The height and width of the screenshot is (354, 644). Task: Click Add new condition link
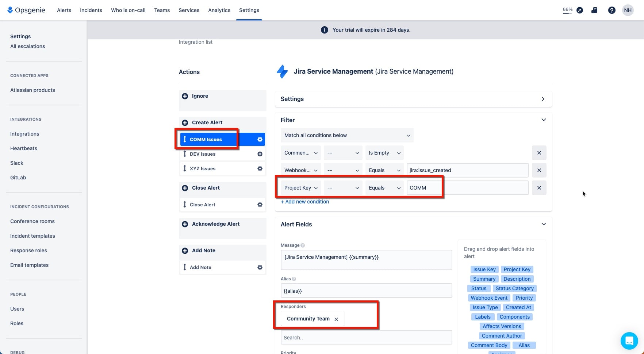(305, 202)
